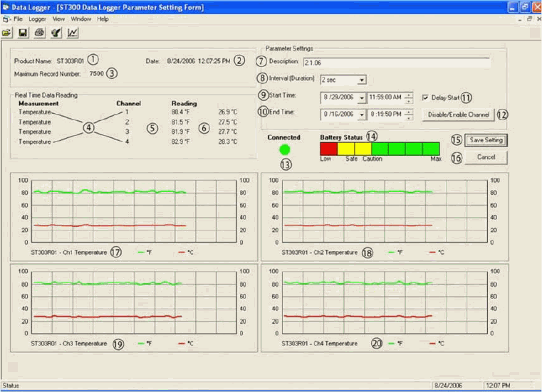542x392 pixels.
Task: Click the green Connected indicator light
Action: 284,149
